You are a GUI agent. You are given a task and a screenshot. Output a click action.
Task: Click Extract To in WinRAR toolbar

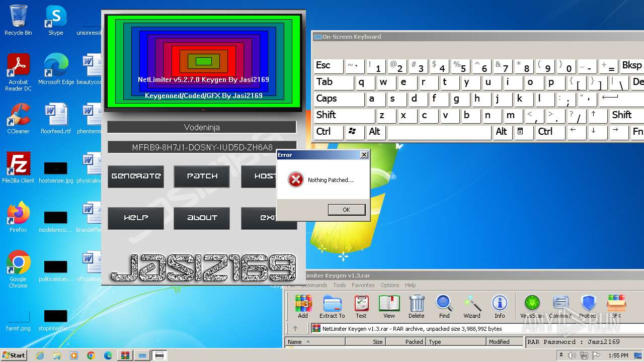coord(332,306)
